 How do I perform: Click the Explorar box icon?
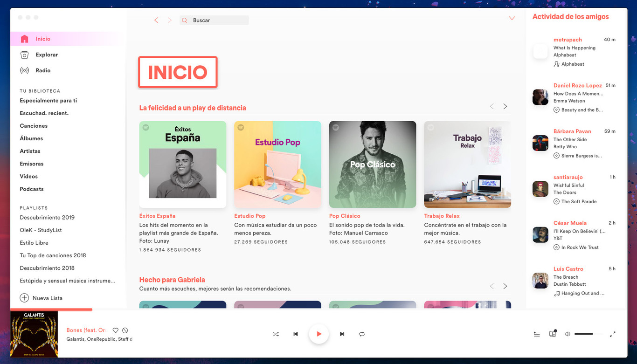tap(24, 55)
